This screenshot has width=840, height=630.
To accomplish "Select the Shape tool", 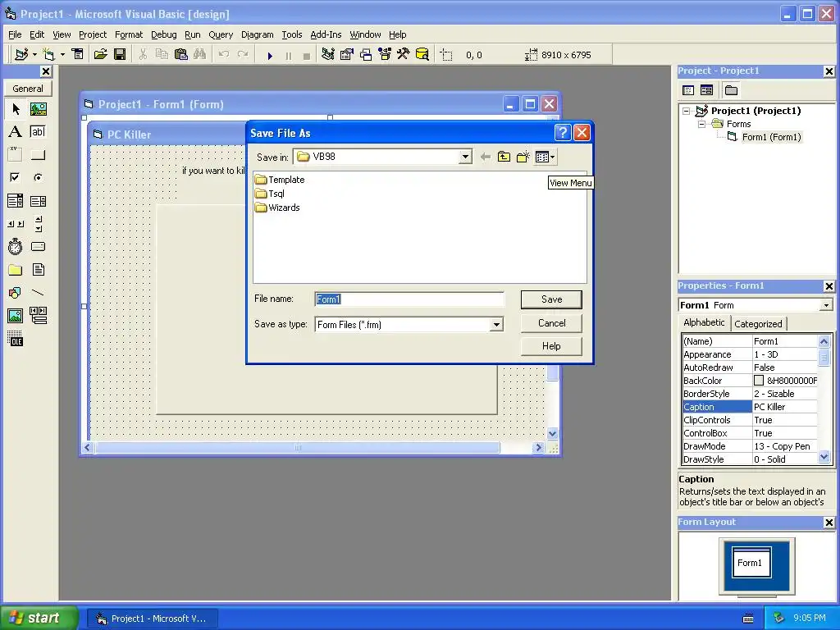I will 16,293.
